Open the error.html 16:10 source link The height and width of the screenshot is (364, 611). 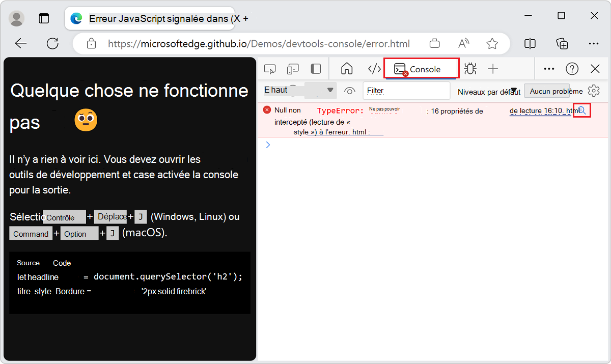tap(540, 110)
